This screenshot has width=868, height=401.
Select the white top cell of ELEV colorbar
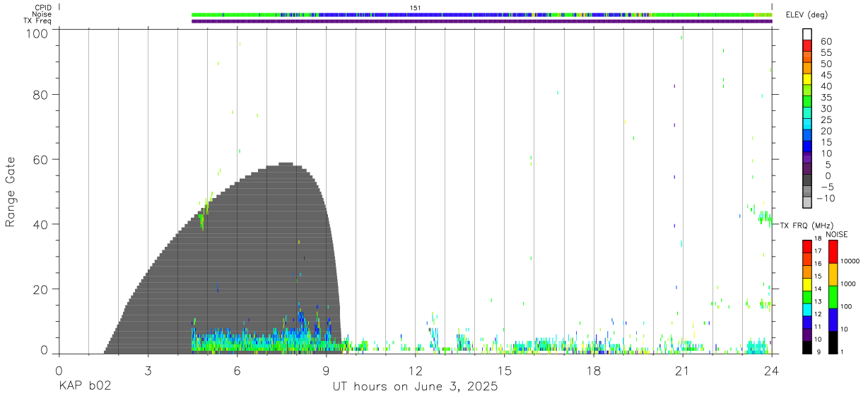pyautogui.click(x=807, y=33)
